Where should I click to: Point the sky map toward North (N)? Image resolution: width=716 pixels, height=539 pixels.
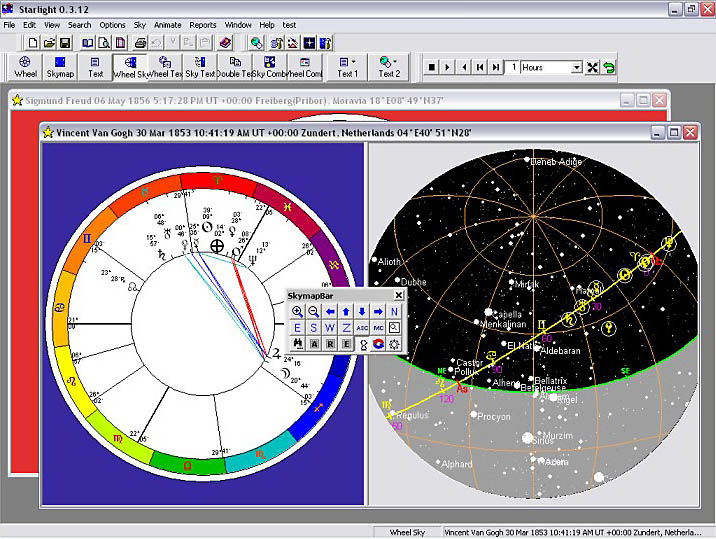395,312
